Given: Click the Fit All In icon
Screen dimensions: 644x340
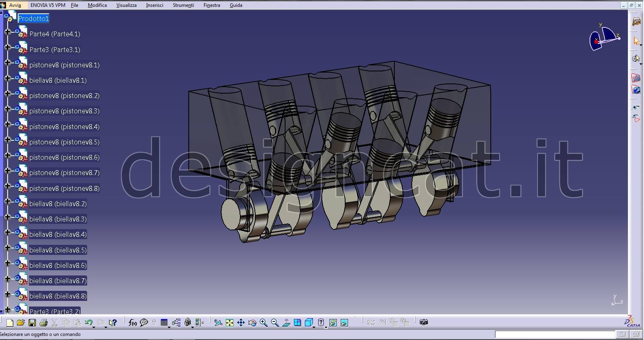Looking at the screenshot, I should tap(229, 323).
